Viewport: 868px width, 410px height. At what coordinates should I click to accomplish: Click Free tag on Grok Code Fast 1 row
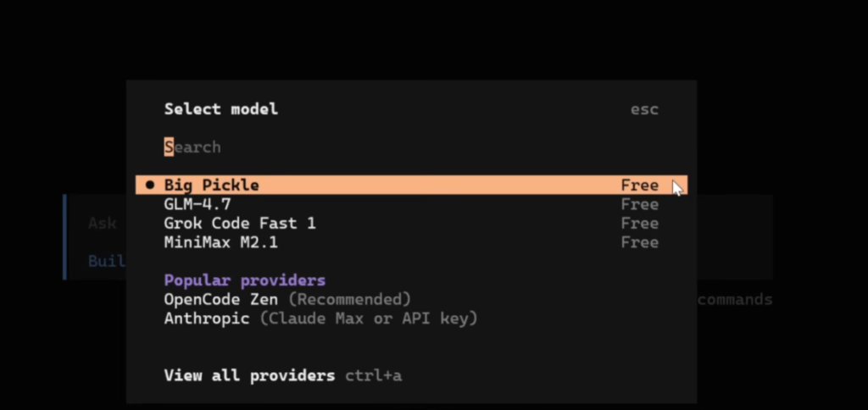coord(639,224)
